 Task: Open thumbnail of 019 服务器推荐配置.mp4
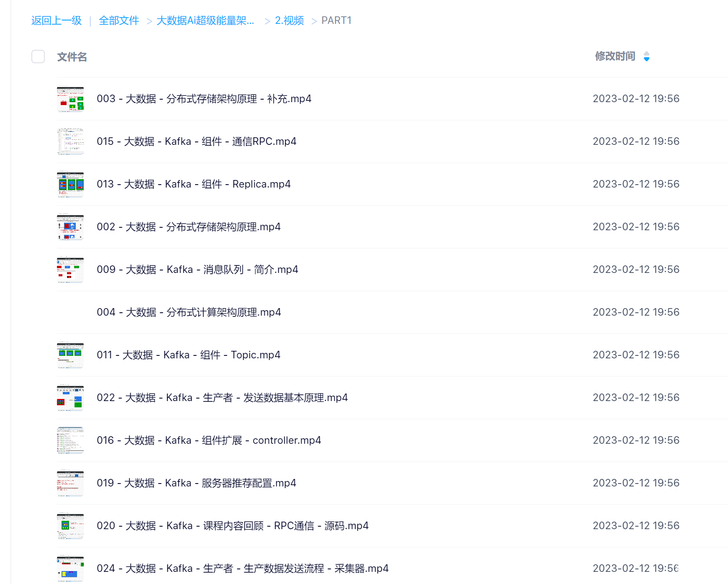[x=70, y=483]
